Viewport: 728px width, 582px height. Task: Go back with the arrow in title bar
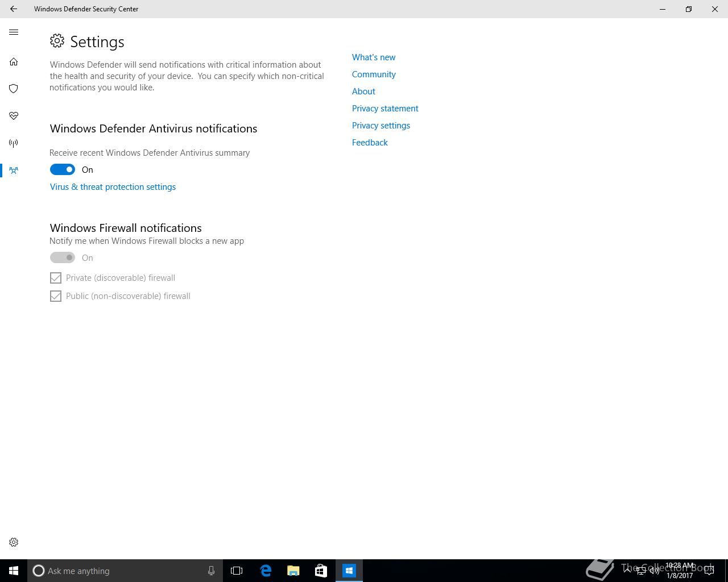click(14, 9)
